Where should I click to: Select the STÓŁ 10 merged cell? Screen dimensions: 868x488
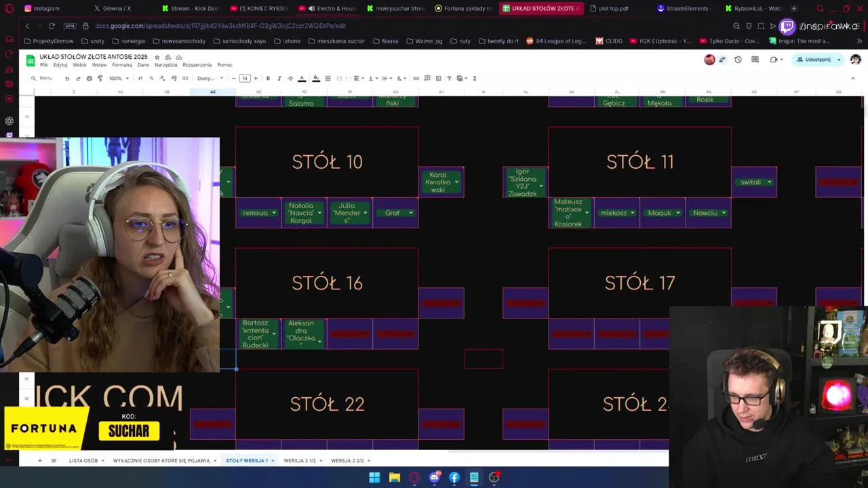point(327,162)
